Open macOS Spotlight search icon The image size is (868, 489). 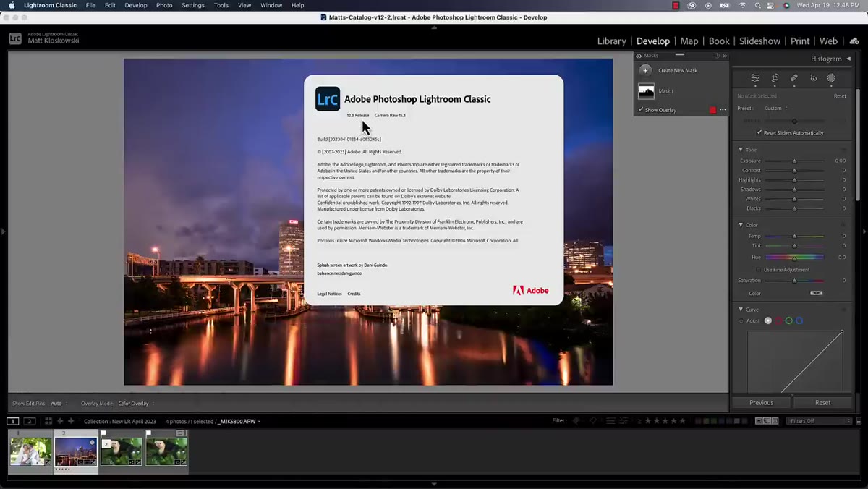click(x=757, y=5)
